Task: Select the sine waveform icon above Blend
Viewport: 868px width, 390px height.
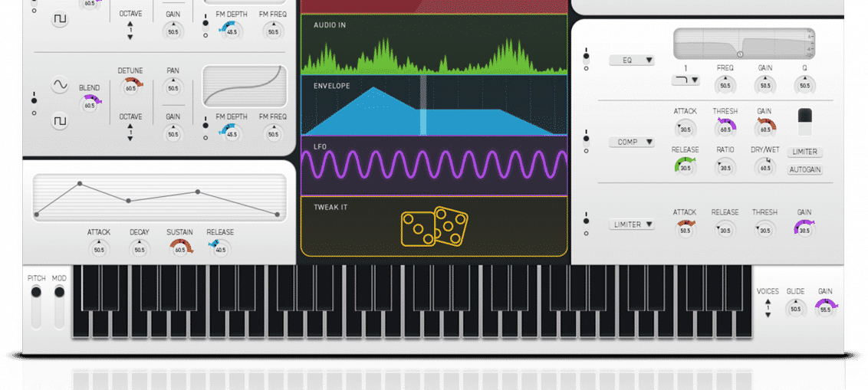Action: [60, 86]
